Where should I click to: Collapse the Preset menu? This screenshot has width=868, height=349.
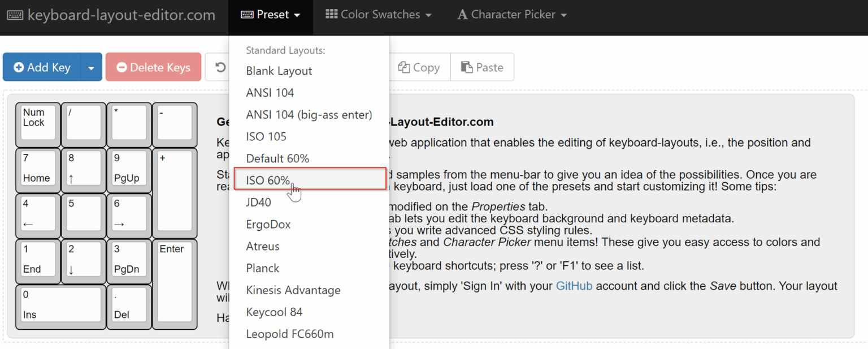pos(270,15)
